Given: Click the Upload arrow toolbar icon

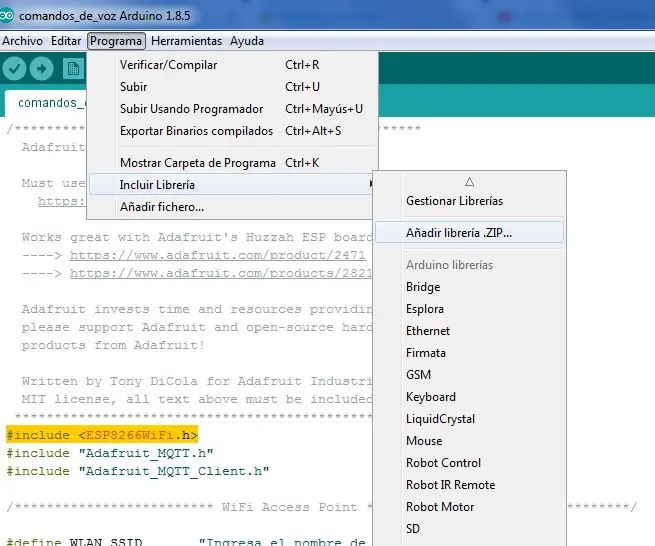Looking at the screenshot, I should click(41, 68).
